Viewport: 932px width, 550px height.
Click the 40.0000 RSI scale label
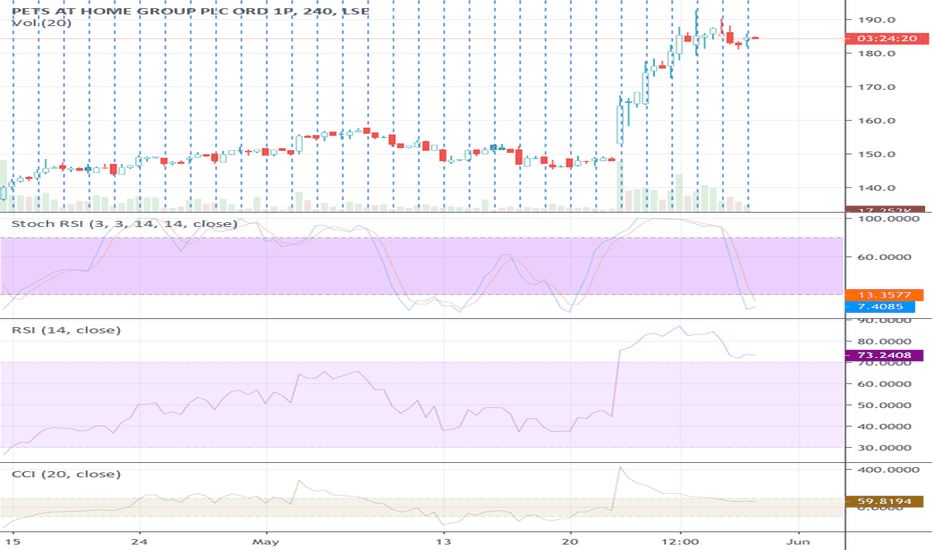(x=884, y=426)
